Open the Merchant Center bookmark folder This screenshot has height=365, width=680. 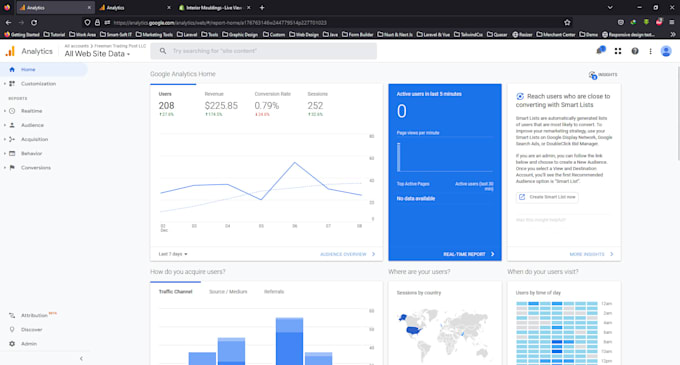[556, 34]
